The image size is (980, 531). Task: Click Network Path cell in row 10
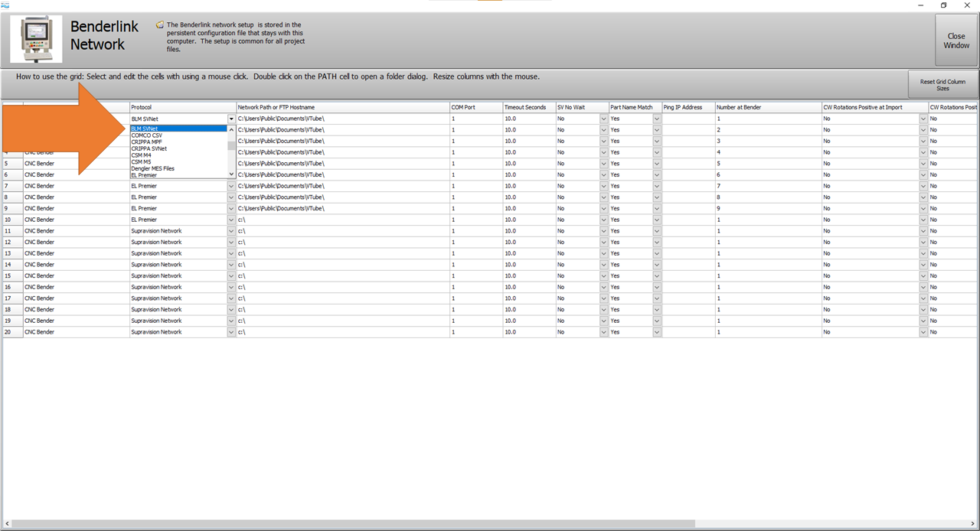pos(343,220)
